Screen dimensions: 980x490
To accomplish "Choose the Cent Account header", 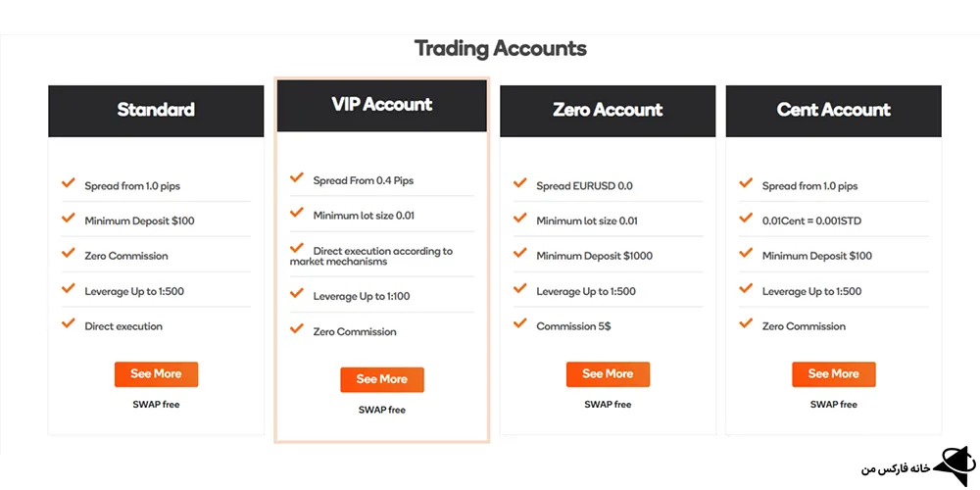I will click(833, 110).
